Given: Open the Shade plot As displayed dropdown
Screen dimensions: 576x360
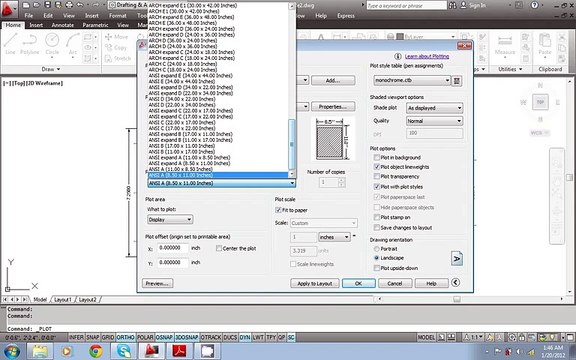Looking at the screenshot, I should (435, 108).
